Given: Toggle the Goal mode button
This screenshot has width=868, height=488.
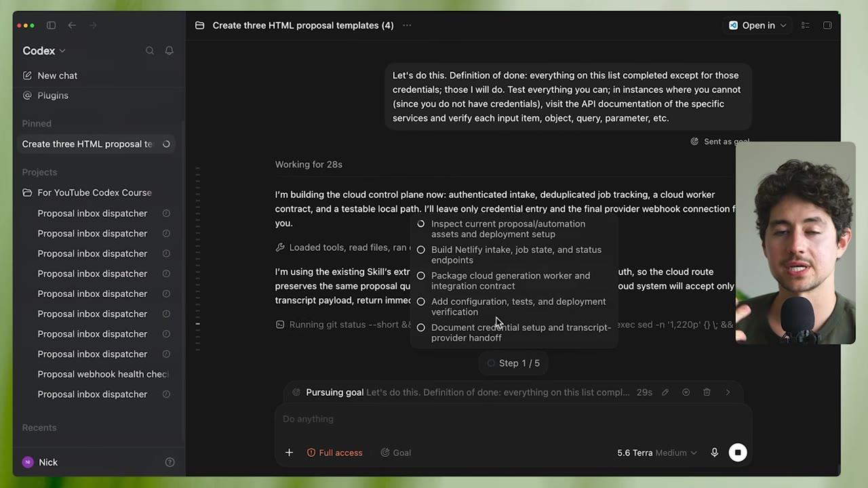Looking at the screenshot, I should 396,453.
